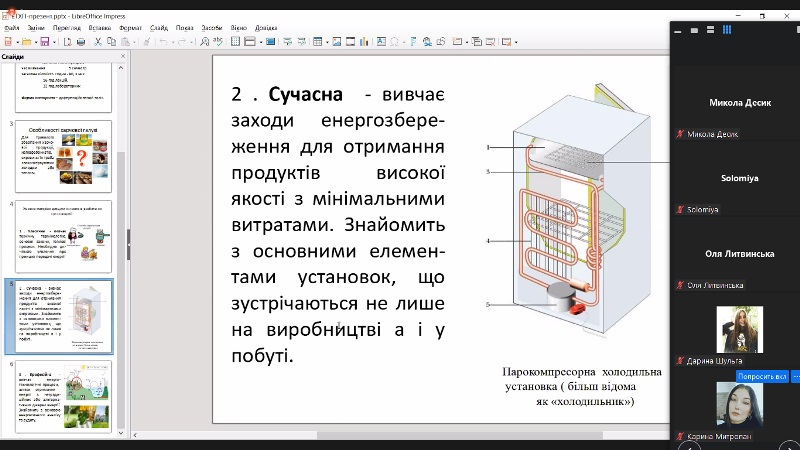Click the Print icon in toolbar

81,42
